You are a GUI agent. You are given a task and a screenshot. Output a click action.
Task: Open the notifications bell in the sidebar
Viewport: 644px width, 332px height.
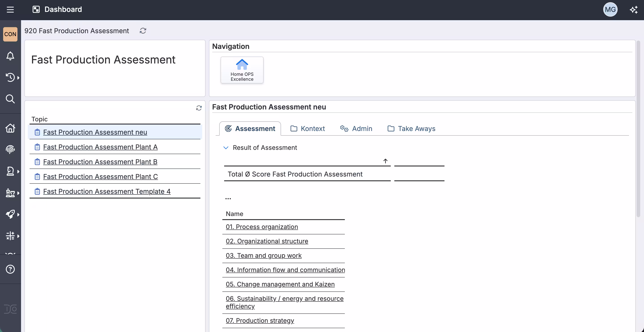10,56
